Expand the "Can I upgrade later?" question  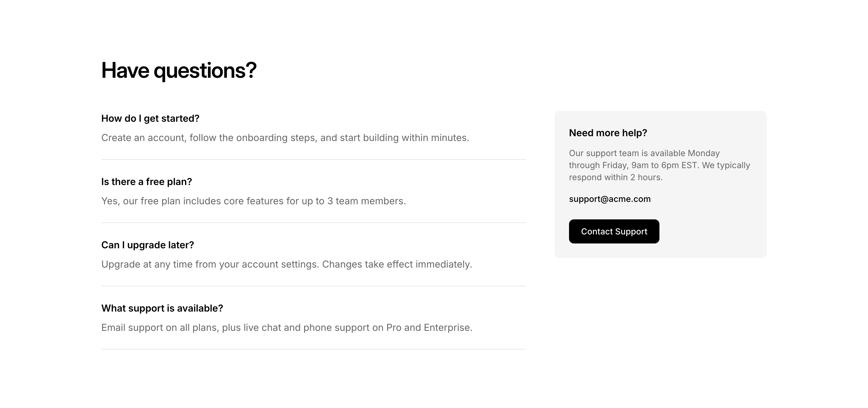click(x=148, y=245)
